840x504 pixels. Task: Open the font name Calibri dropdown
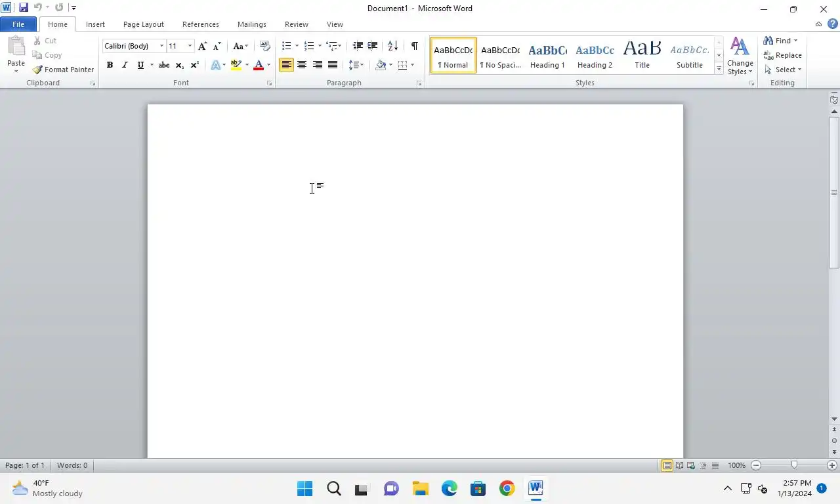(161, 46)
